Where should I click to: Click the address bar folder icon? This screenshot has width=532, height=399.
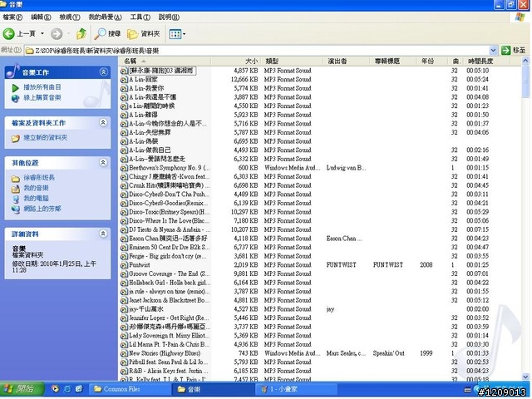click(30, 51)
